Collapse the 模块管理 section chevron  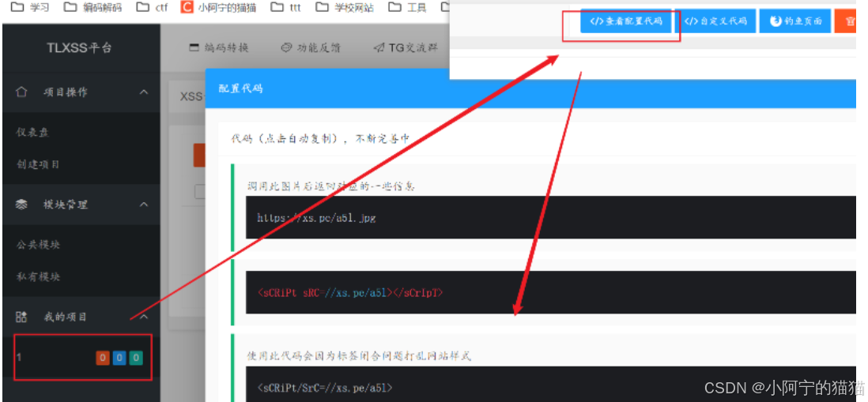click(144, 205)
